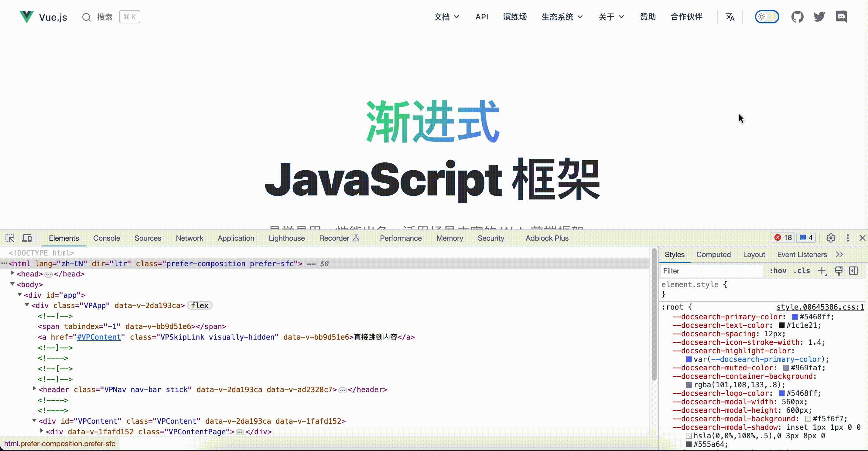
Task: Click the search magnifier icon
Action: tap(87, 17)
